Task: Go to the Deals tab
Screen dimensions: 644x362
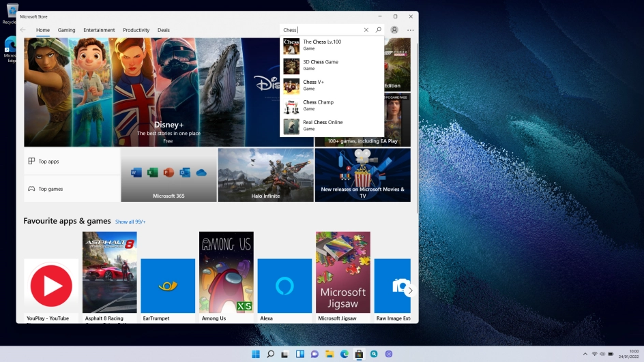Action: point(164,30)
